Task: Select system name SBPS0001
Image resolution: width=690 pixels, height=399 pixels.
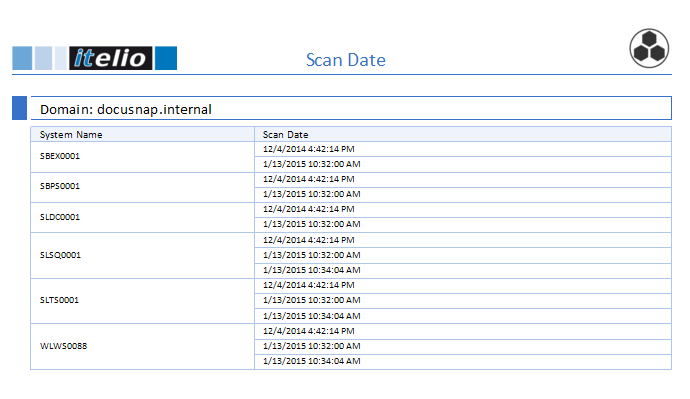Action: [x=60, y=186]
